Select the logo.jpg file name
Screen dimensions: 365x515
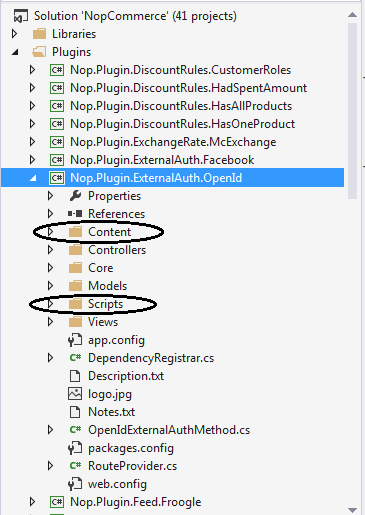[x=110, y=394]
